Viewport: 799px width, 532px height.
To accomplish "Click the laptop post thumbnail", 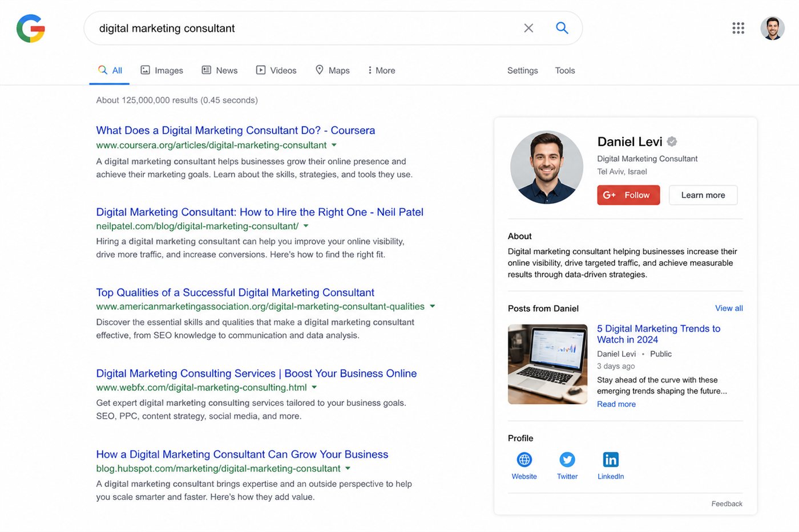I will [x=547, y=364].
